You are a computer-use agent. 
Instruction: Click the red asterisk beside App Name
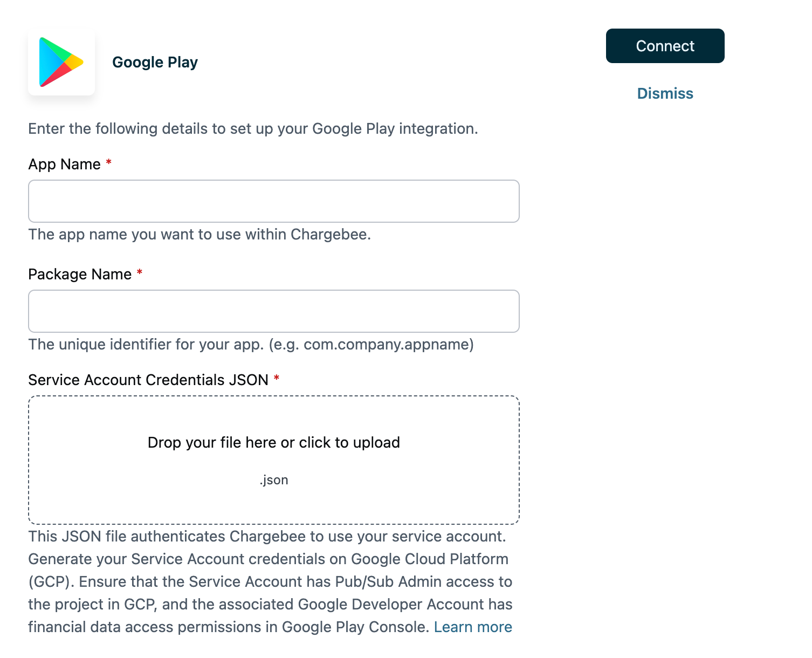(108, 162)
